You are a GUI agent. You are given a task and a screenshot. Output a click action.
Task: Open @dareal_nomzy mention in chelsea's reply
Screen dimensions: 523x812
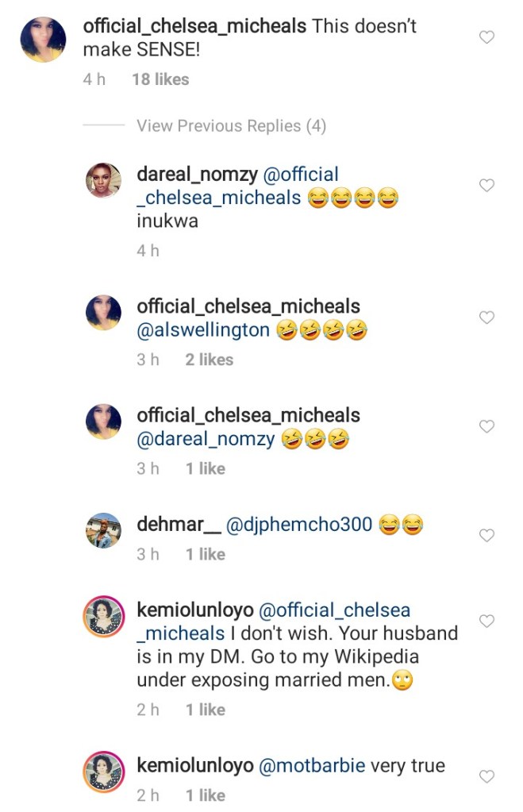(206, 440)
